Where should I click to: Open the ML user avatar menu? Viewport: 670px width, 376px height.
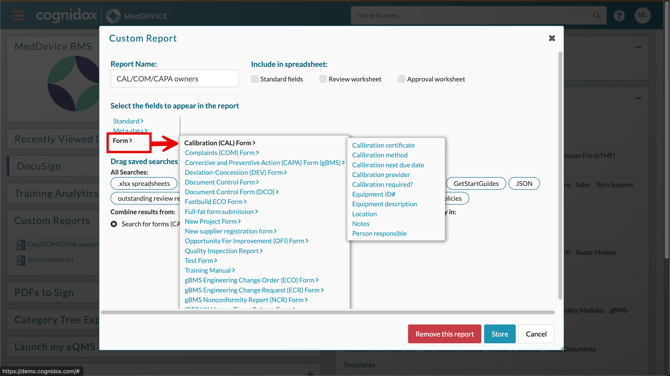click(x=642, y=15)
